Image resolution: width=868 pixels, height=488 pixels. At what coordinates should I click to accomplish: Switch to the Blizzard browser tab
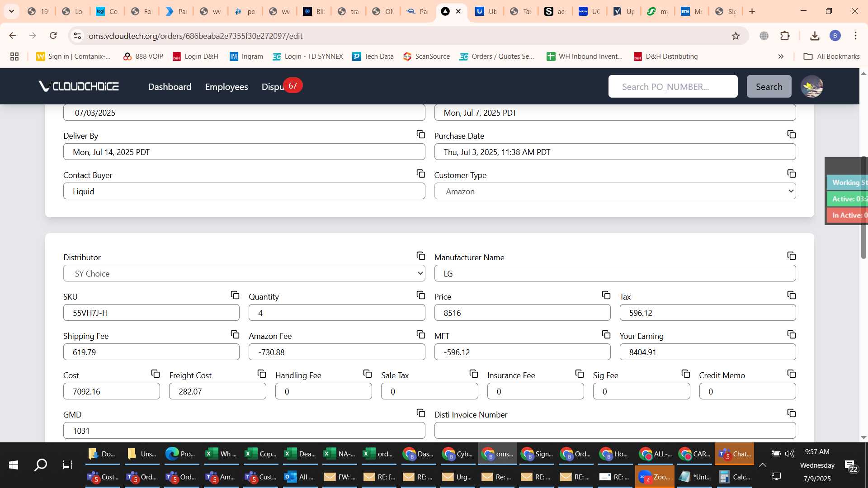tap(314, 11)
